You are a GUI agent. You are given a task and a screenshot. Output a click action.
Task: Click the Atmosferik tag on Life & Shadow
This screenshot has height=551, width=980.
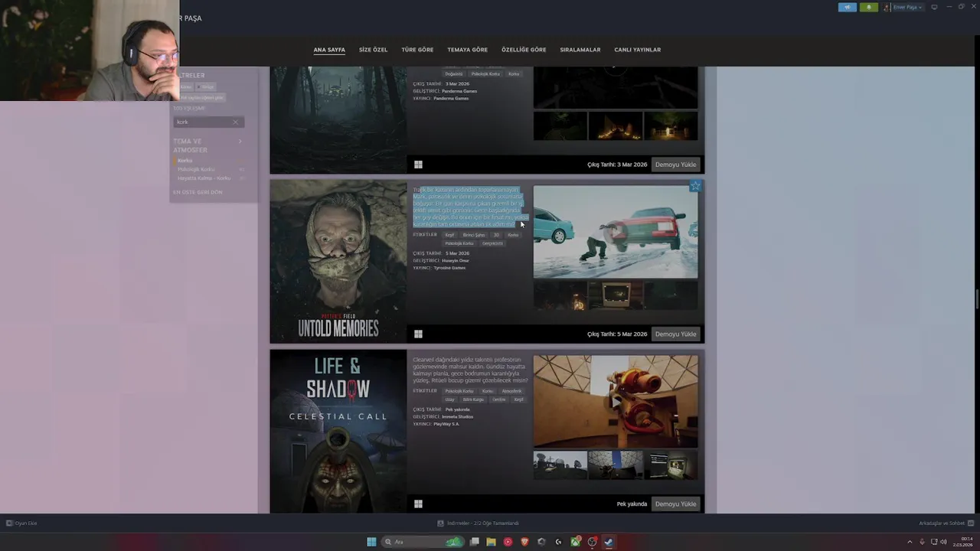(x=511, y=391)
